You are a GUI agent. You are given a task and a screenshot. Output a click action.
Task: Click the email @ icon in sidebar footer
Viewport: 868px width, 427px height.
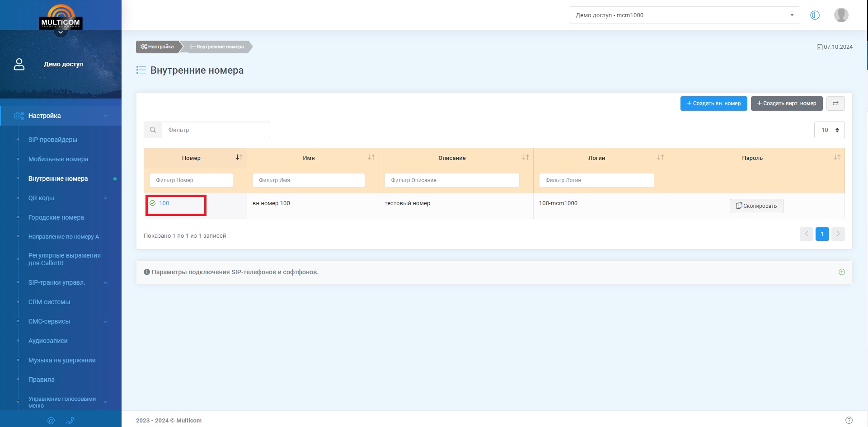51,420
